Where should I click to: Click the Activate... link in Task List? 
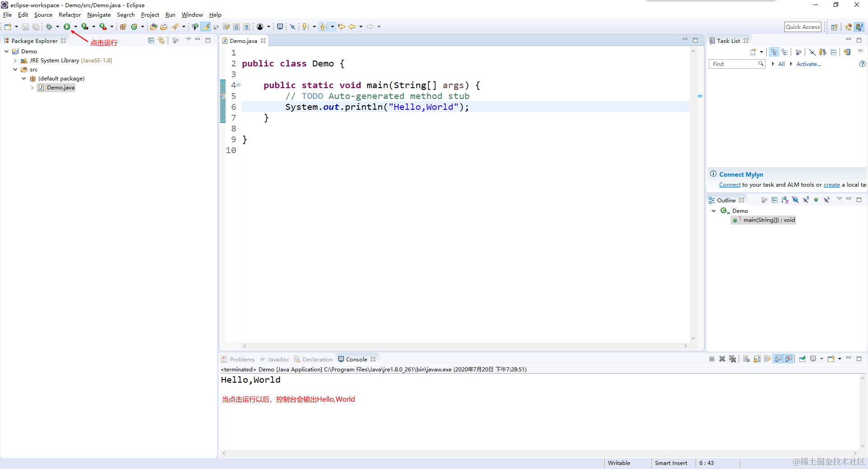808,64
